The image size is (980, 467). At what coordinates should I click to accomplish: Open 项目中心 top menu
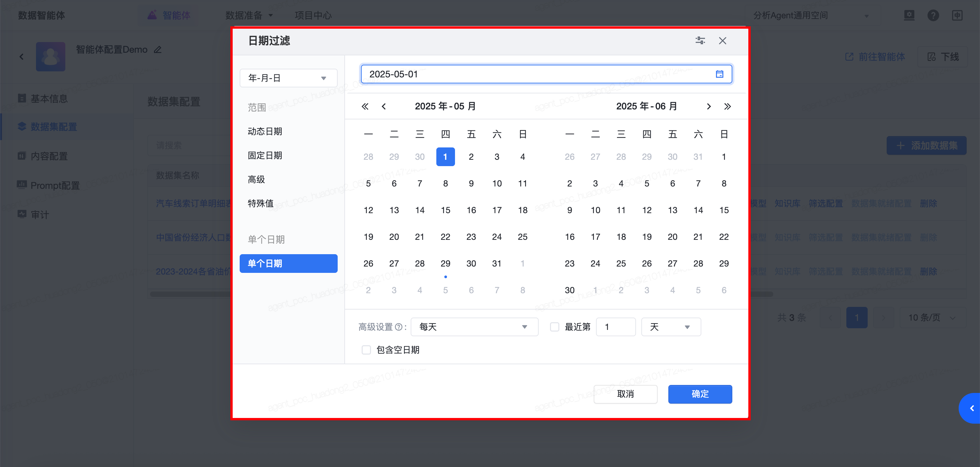coord(313,16)
